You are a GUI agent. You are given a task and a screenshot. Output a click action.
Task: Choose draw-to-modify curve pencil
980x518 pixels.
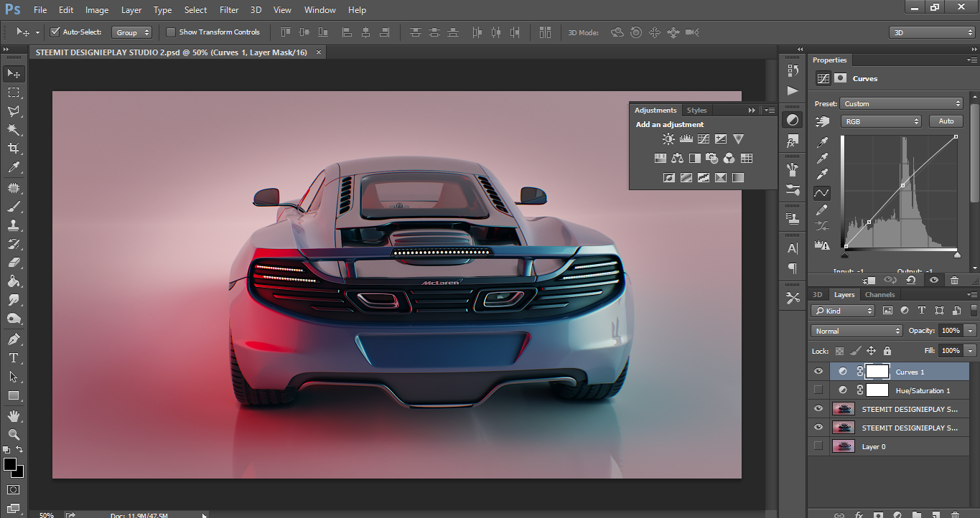pos(822,209)
